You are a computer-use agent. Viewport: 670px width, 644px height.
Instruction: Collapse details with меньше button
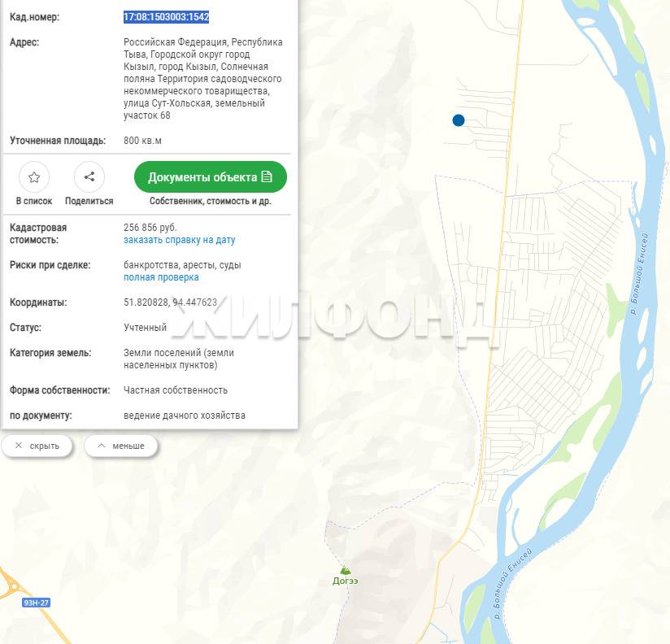(x=121, y=446)
